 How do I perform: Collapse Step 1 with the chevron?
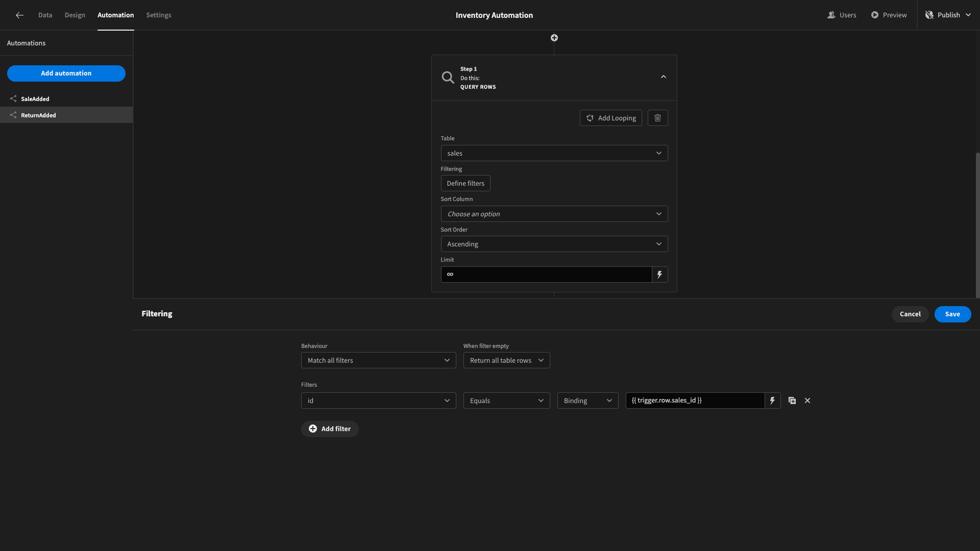tap(664, 77)
